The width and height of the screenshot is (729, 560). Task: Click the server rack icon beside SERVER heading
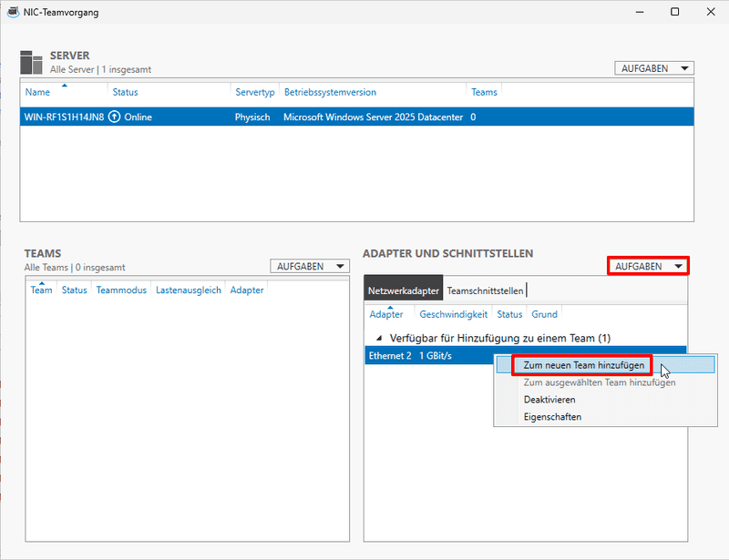[x=30, y=60]
